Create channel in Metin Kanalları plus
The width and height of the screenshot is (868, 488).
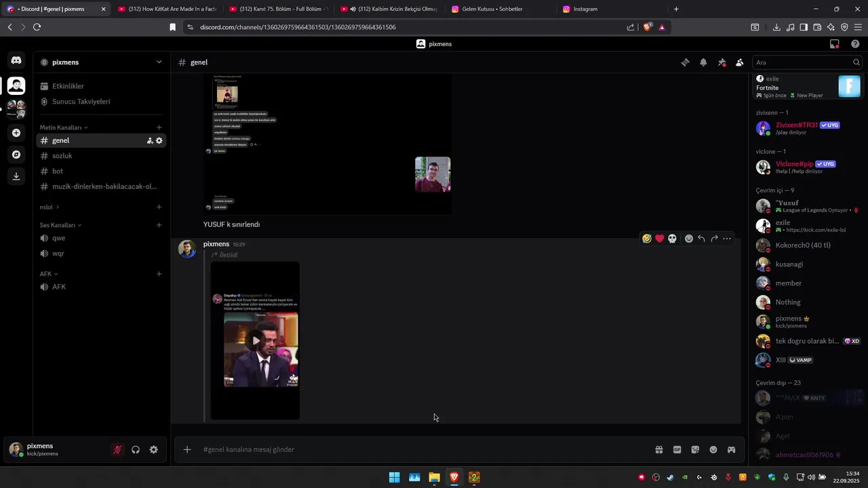(159, 127)
